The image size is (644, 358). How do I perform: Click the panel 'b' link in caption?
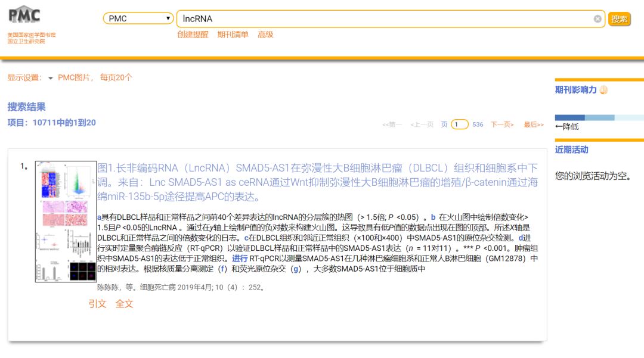click(433, 217)
